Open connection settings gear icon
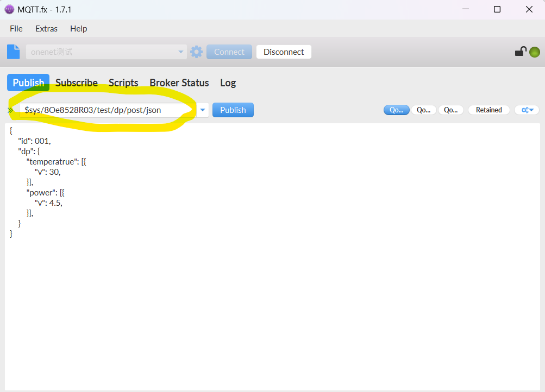This screenshot has height=392, width=545. pos(196,52)
